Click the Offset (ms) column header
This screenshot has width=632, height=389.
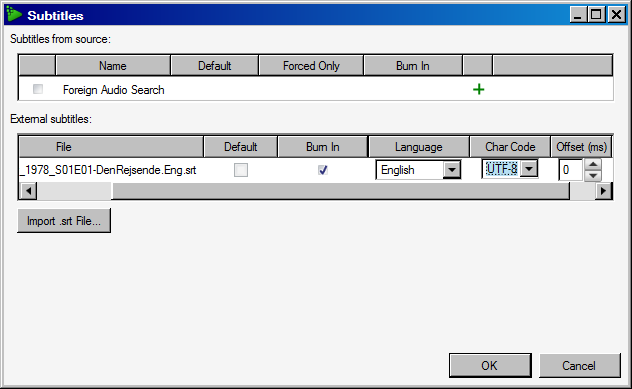(x=582, y=147)
